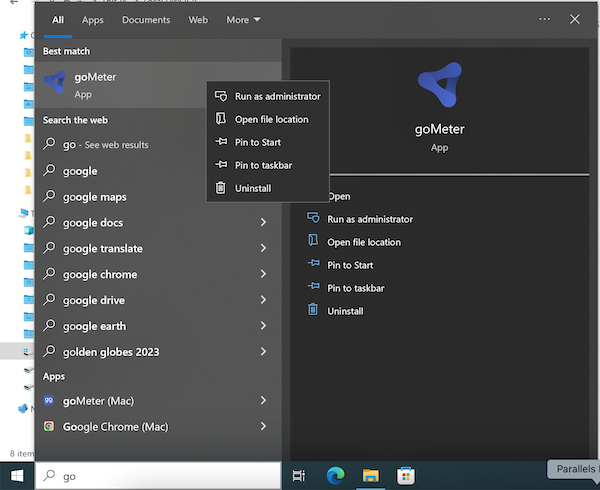Screen dimensions: 600x490
Task: Click the pin icon beside Pin to Start in context menu
Action: [x=221, y=142]
